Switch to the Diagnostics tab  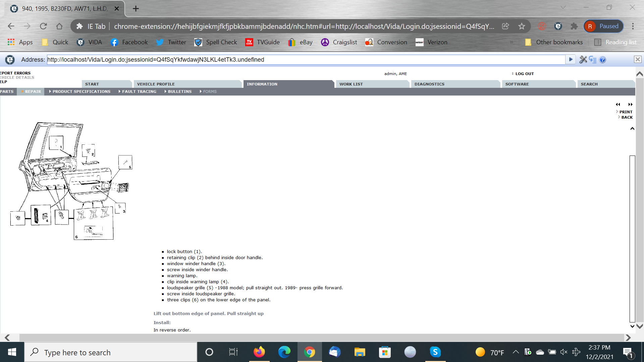click(429, 84)
